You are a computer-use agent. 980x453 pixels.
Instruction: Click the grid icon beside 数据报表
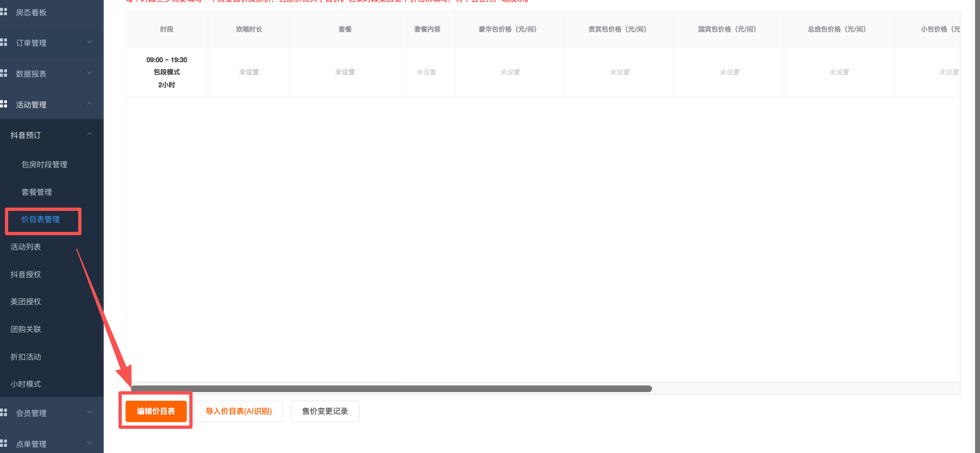coord(4,73)
